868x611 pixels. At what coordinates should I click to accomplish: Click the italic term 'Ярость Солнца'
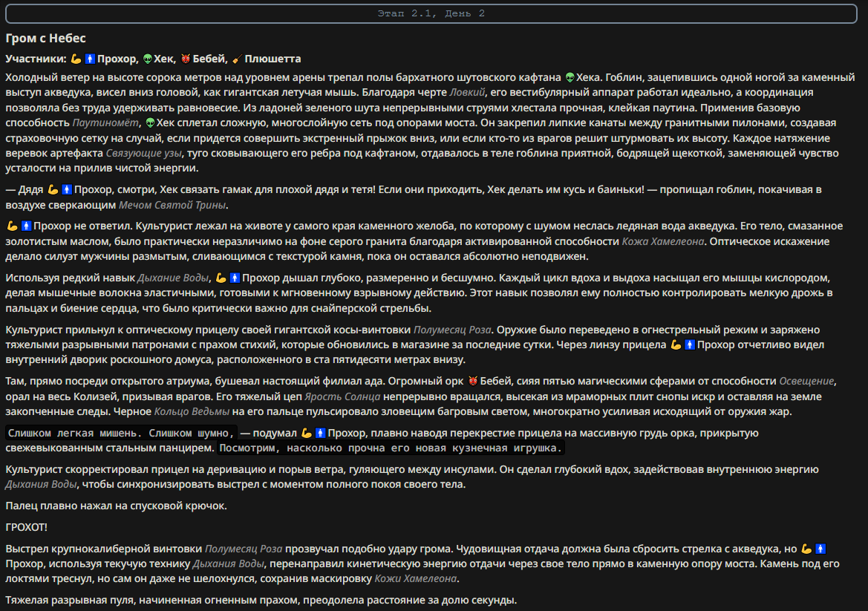pos(342,397)
